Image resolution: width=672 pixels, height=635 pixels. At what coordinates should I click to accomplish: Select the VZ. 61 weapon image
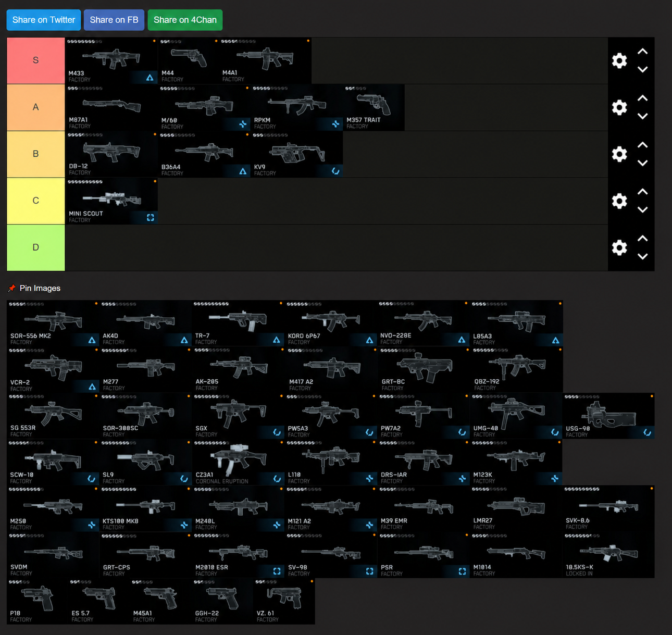coord(284,601)
